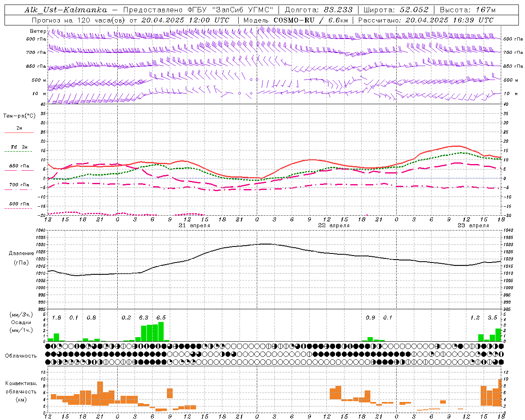Click the tallest green precipitation bar
Image resolution: width=525 pixels, height=420 pixels.
161,331
